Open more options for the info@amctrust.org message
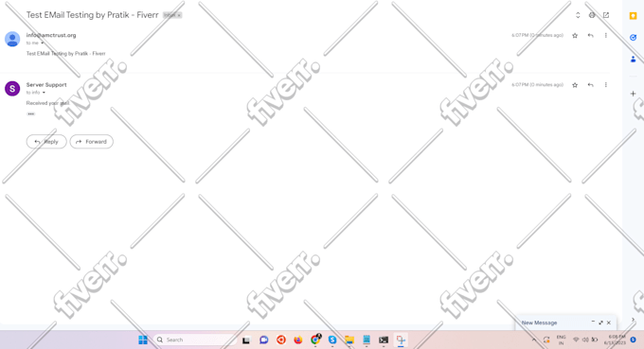The image size is (644, 349). tap(605, 36)
